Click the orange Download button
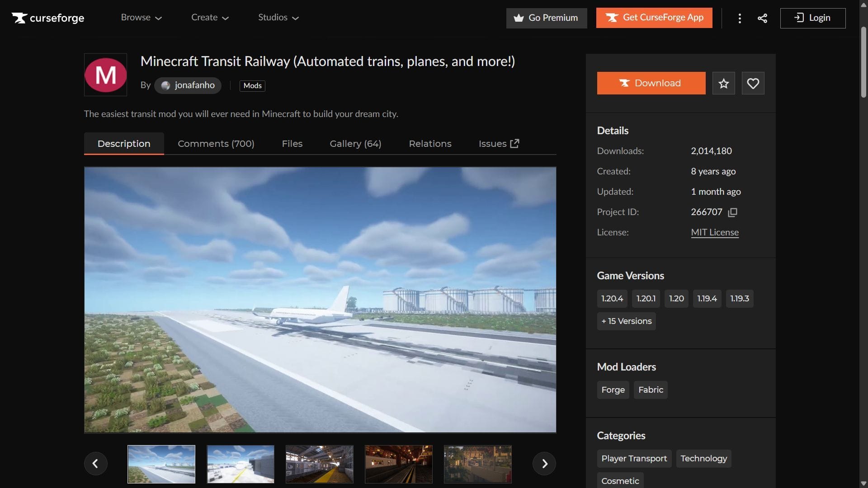Image resolution: width=868 pixels, height=488 pixels. [651, 83]
